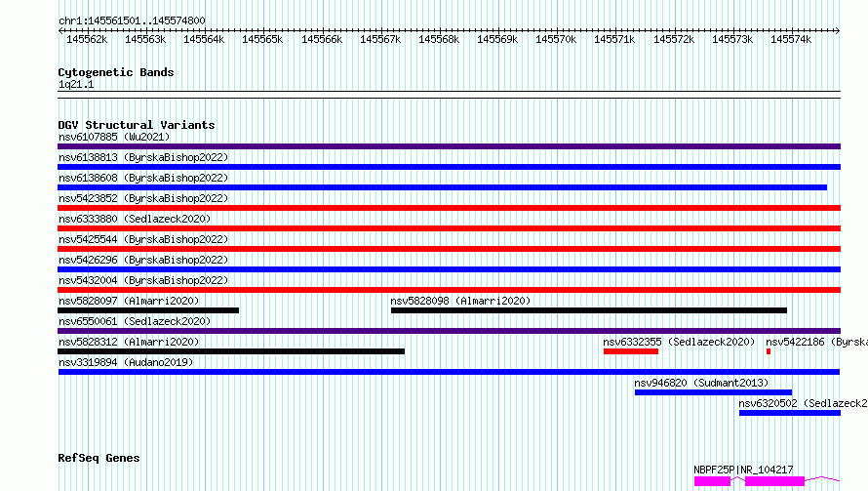Select the nsv6107885 (Wu2021) label

click(x=114, y=137)
